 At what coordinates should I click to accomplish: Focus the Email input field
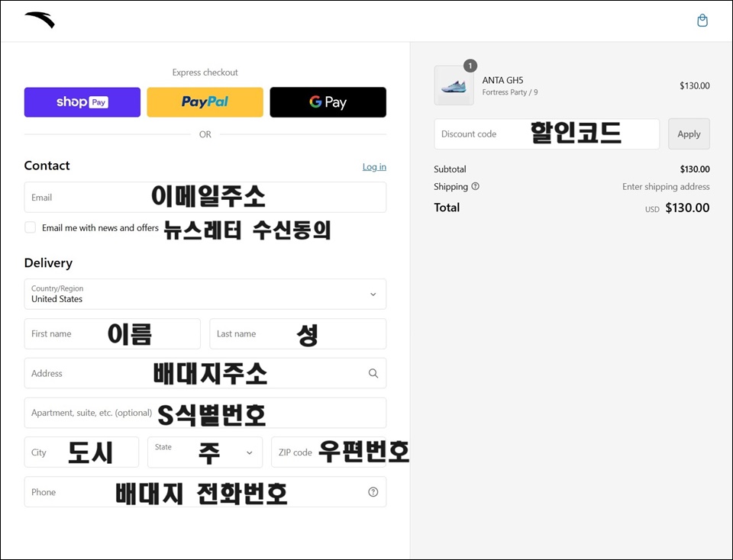205,197
